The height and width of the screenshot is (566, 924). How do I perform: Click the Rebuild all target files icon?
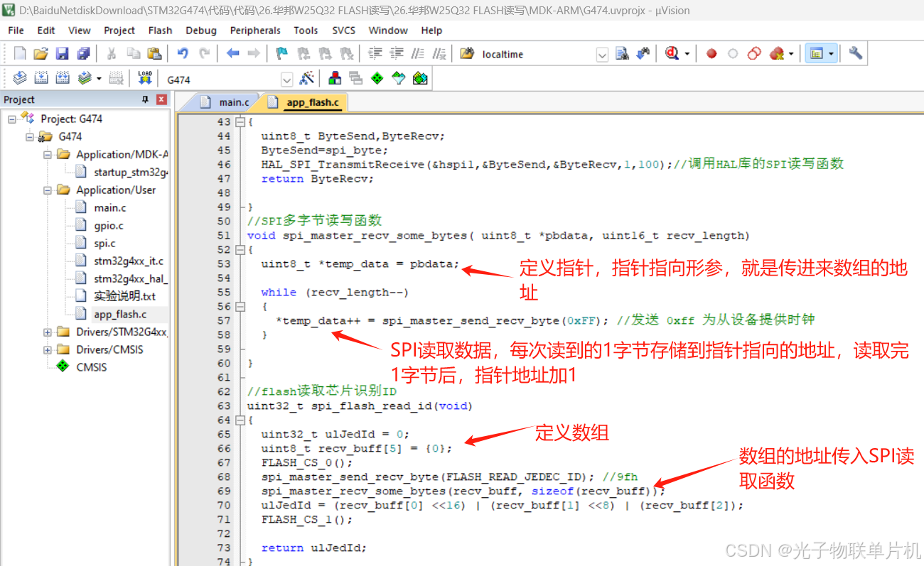tap(63, 79)
